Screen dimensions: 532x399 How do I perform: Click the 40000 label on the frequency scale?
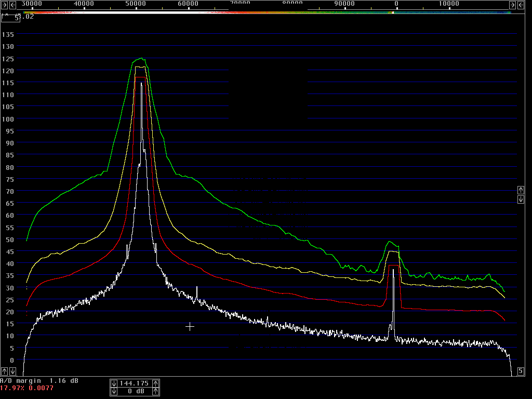coord(84,4)
